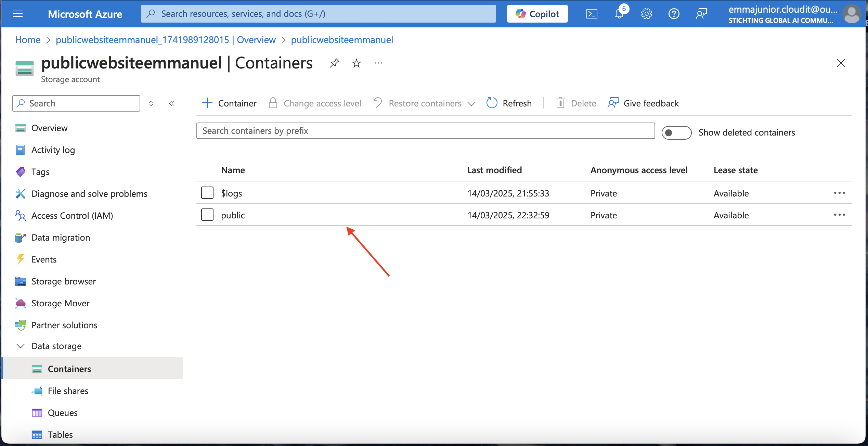Click the Delete toolbar button

pyautogui.click(x=576, y=103)
